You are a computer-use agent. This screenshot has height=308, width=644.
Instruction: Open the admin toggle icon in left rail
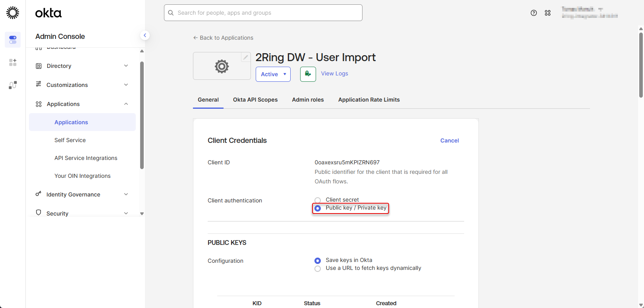[13, 40]
